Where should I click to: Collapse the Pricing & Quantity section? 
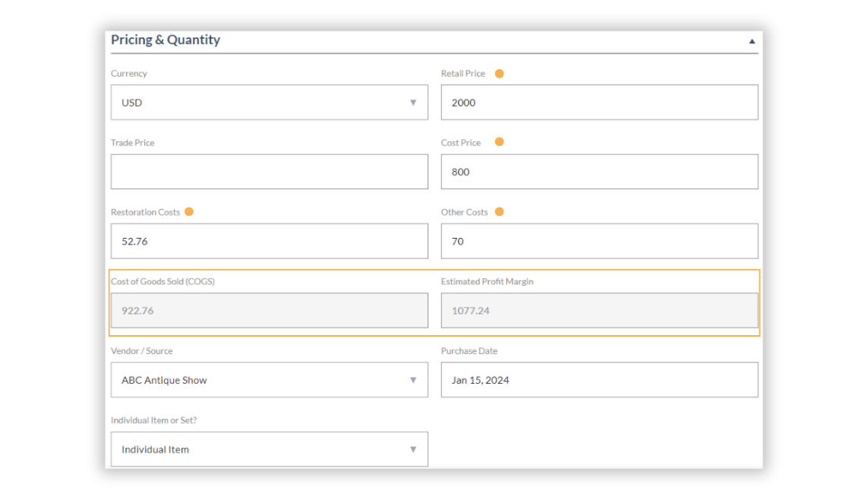(x=752, y=41)
